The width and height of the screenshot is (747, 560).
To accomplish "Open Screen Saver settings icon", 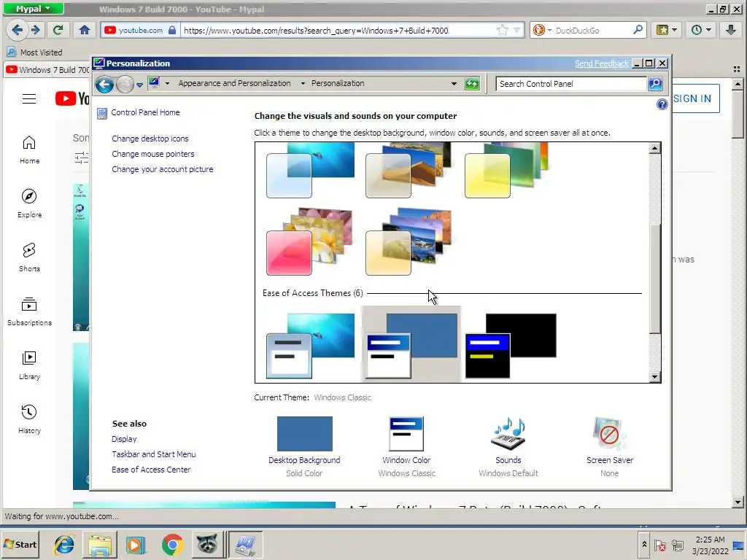I will [x=609, y=433].
